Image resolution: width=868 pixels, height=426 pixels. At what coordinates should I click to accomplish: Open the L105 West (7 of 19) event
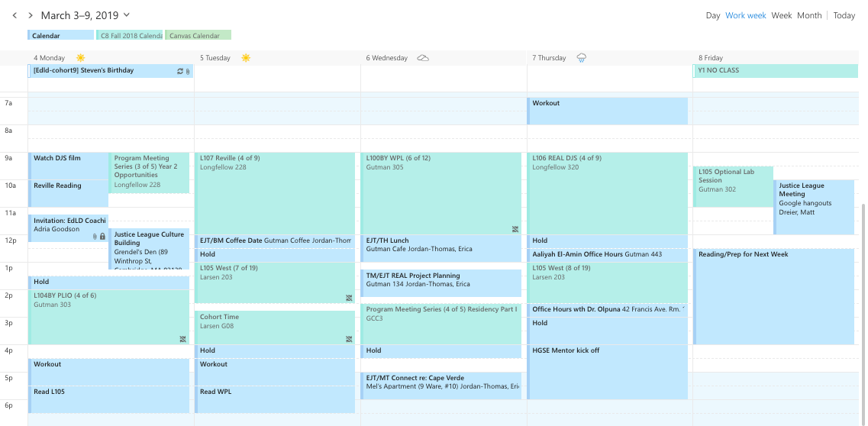(275, 282)
